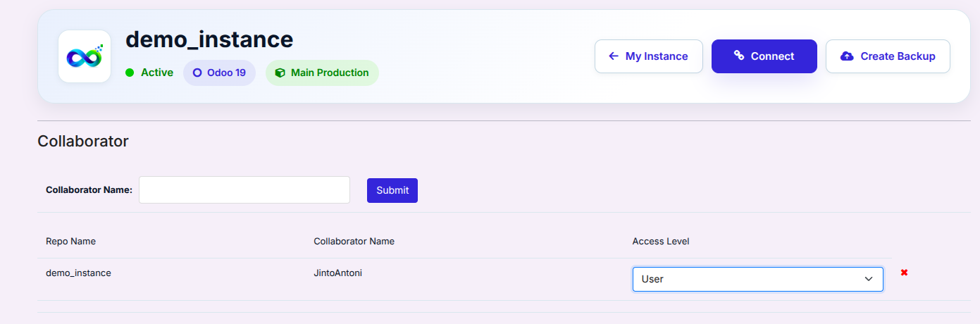Click the Odoo 19 version badge
The height and width of the screenshot is (324, 980).
tap(219, 73)
